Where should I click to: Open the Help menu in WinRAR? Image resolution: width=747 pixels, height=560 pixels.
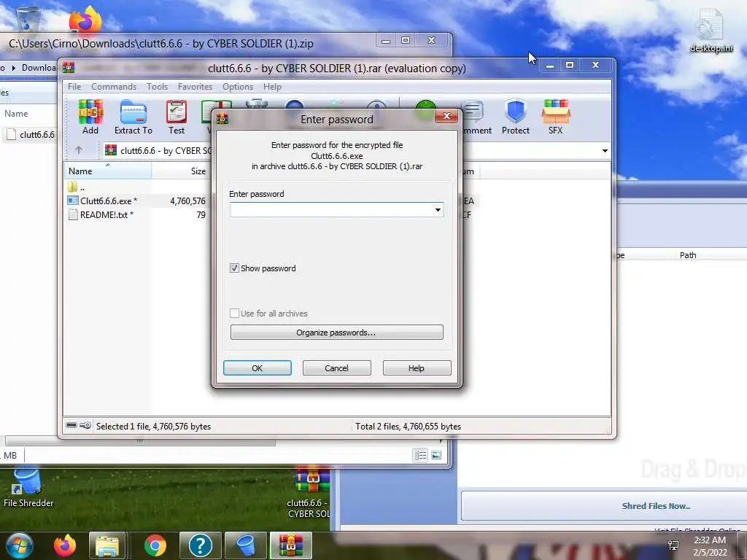(273, 87)
